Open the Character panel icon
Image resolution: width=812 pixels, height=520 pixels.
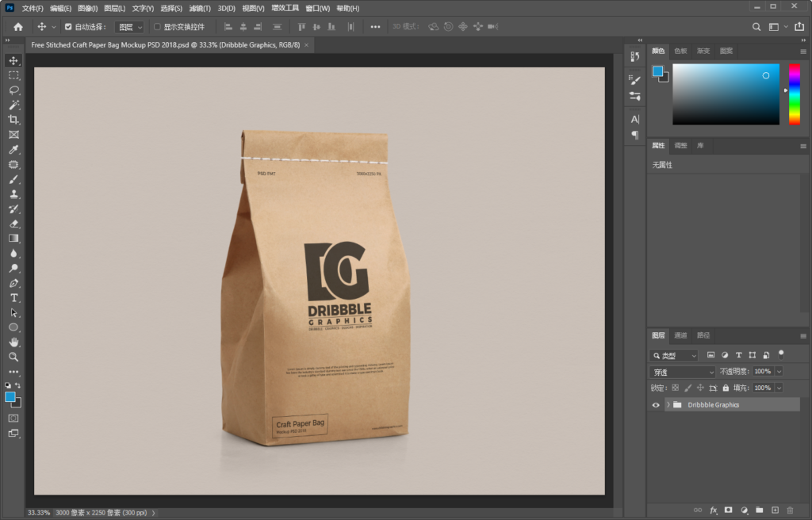635,119
